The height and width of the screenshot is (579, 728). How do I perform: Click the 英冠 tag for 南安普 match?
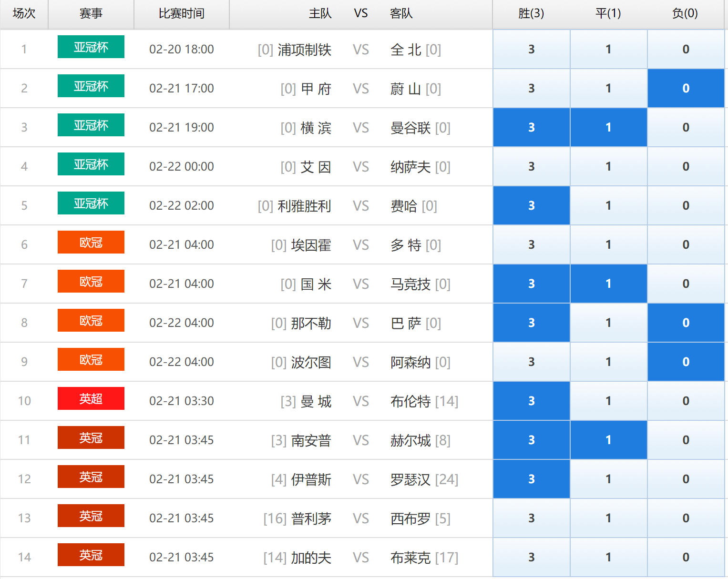click(x=91, y=437)
